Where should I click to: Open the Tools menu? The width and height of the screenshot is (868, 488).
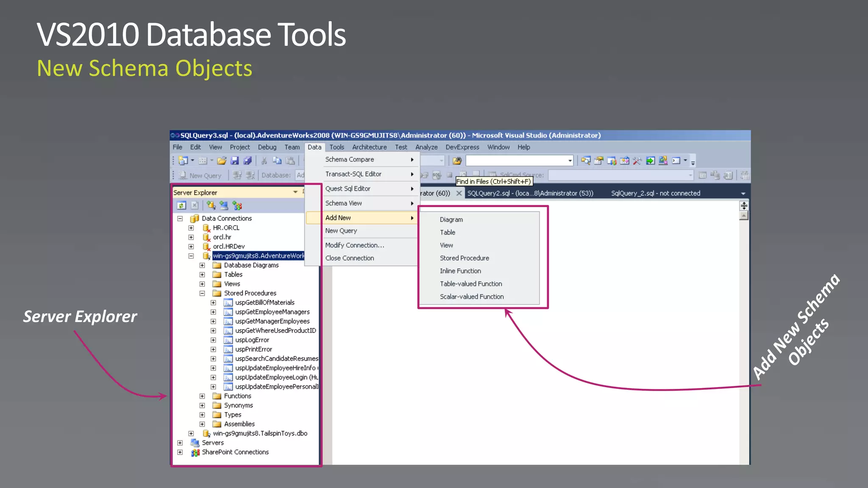337,147
